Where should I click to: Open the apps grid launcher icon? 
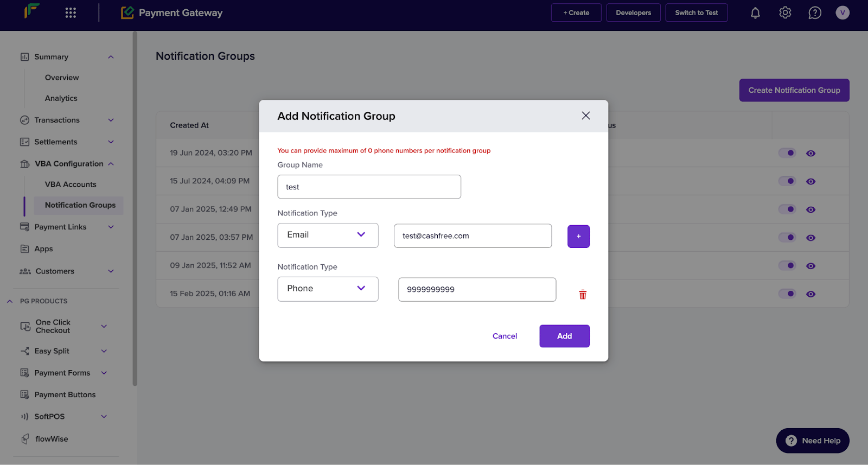[x=71, y=12]
